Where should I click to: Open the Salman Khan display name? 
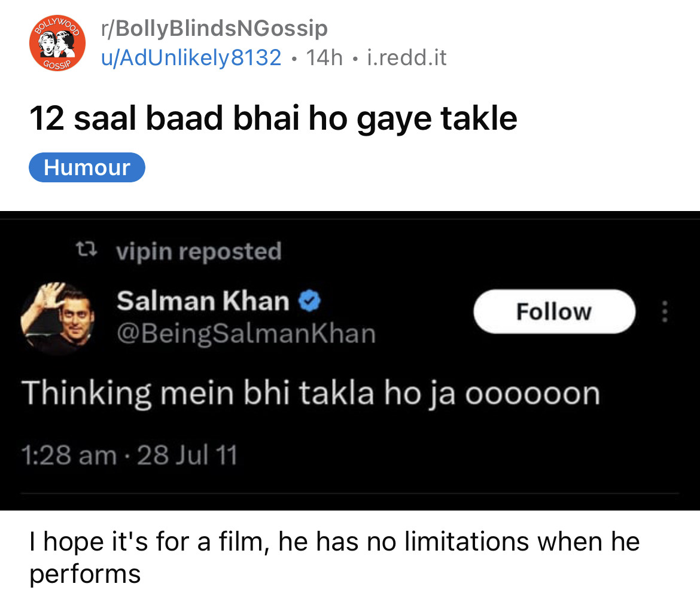click(203, 301)
